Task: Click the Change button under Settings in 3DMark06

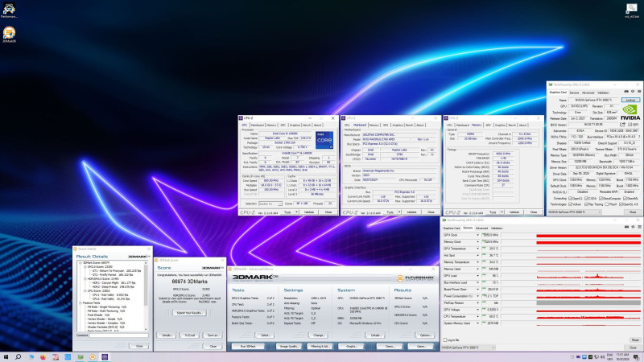Action: (318, 335)
